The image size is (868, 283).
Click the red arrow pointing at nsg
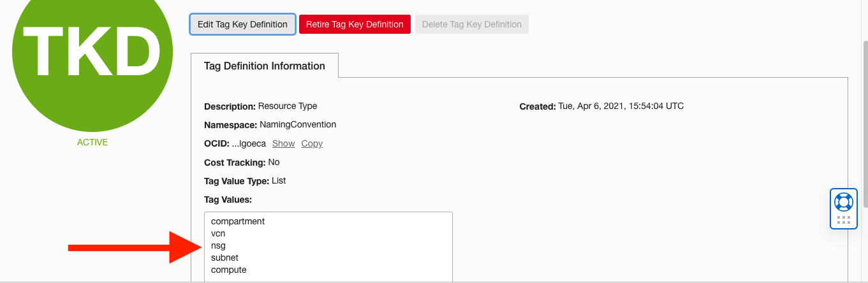(x=134, y=247)
